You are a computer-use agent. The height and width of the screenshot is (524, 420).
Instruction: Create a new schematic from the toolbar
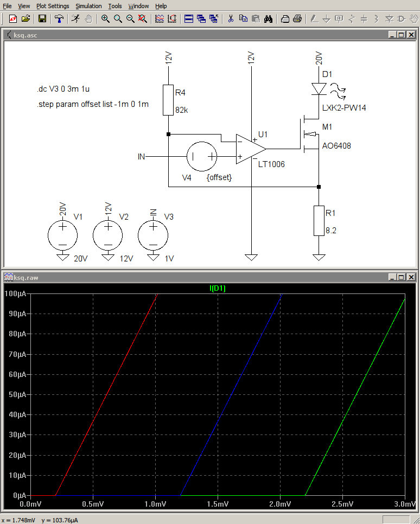coord(13,18)
